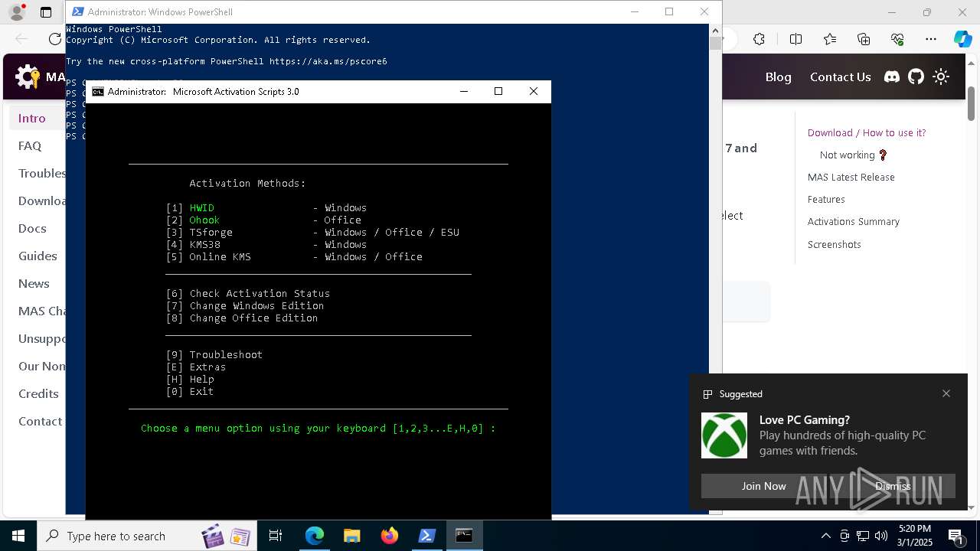Toggle Edge split screen icon
Viewport: 980px width, 551px height.
(795, 39)
